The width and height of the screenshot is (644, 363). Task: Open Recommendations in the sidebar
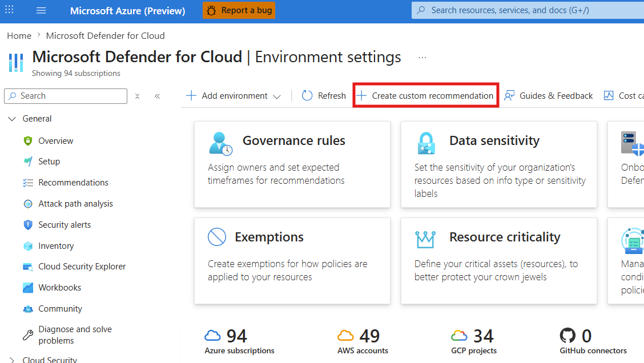pos(73,182)
